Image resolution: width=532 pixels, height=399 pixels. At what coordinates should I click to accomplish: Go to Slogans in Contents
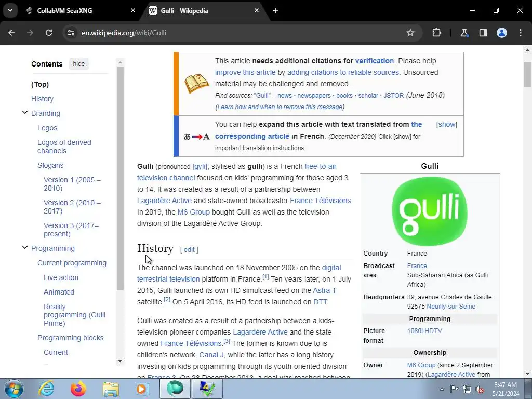(x=50, y=165)
